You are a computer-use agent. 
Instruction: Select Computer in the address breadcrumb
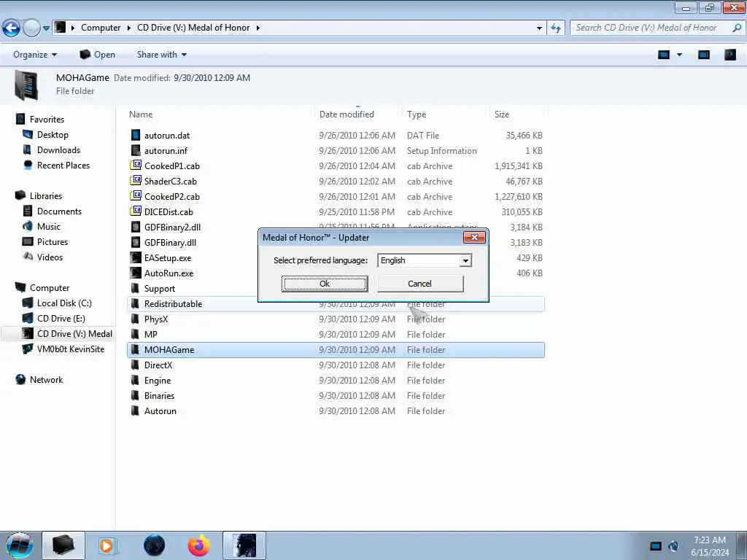pyautogui.click(x=101, y=28)
